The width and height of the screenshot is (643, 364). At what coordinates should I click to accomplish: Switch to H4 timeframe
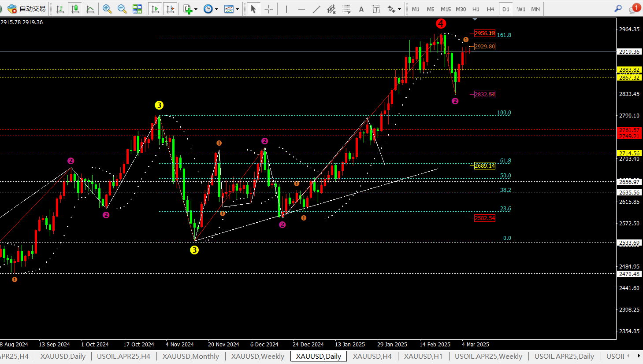coord(491,9)
